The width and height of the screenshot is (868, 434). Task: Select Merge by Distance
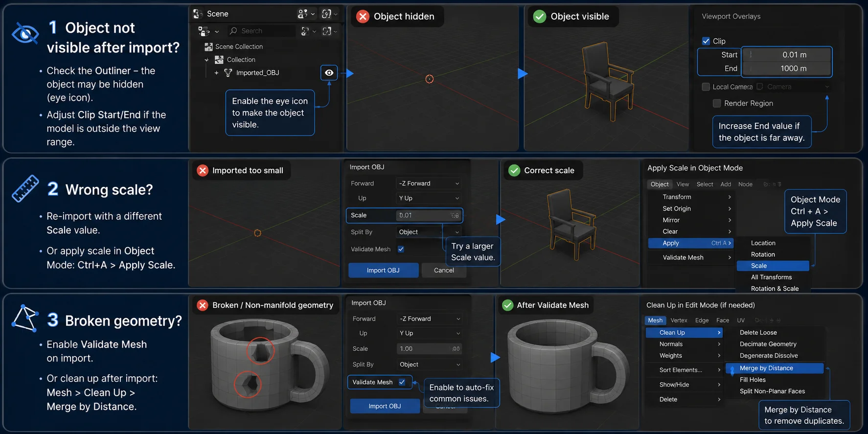point(775,368)
